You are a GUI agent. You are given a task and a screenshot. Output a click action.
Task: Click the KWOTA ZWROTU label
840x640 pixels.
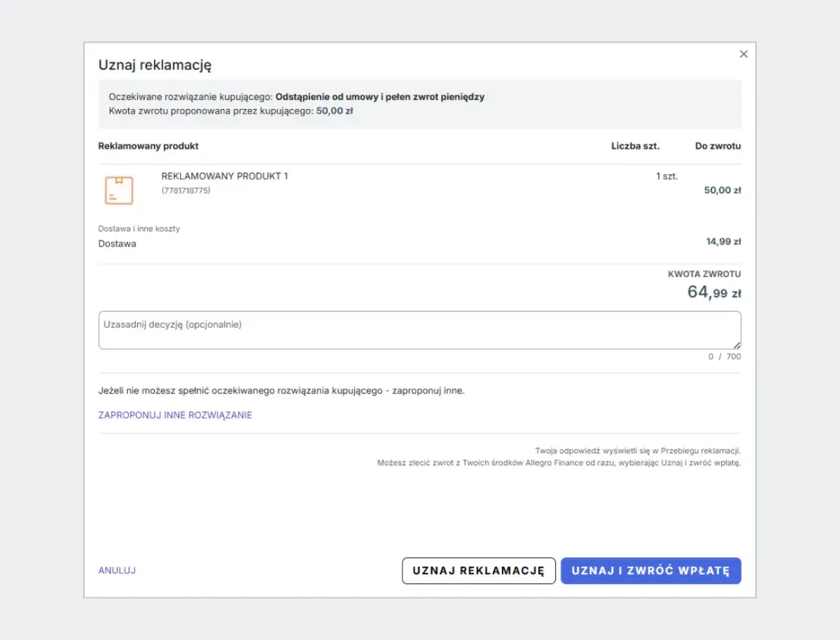coord(705,274)
